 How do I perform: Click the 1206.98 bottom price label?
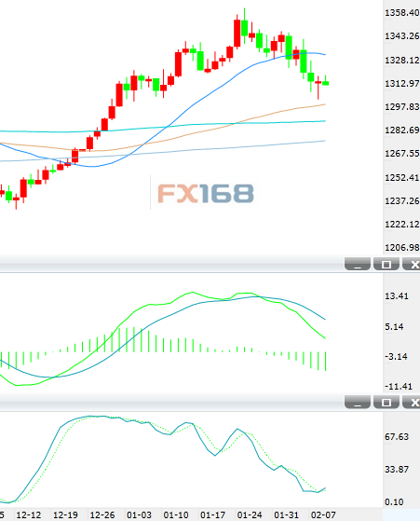(x=401, y=247)
